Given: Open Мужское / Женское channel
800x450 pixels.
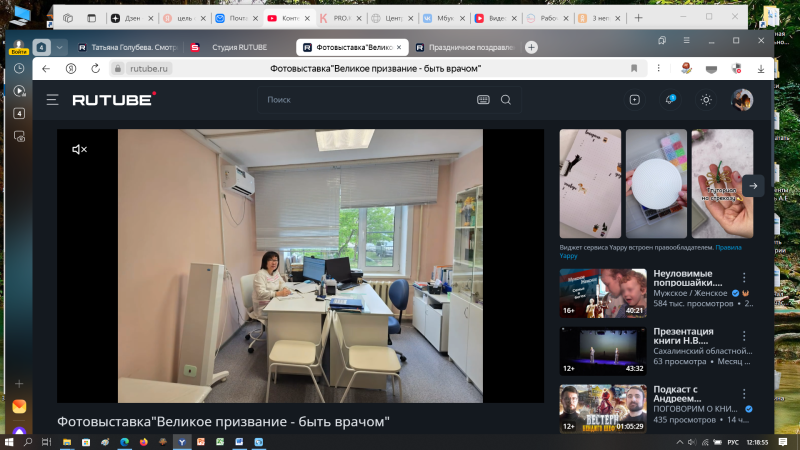Looking at the screenshot, I should [690, 293].
